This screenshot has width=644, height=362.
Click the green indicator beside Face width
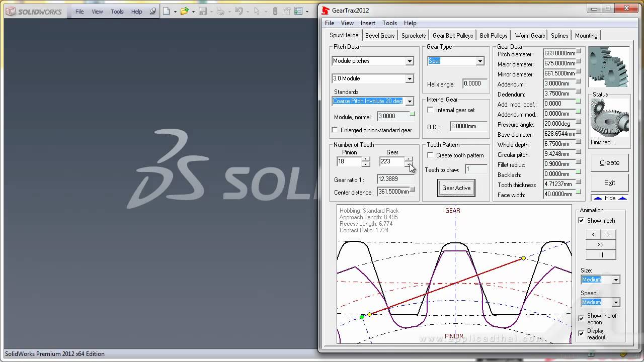coord(579,192)
